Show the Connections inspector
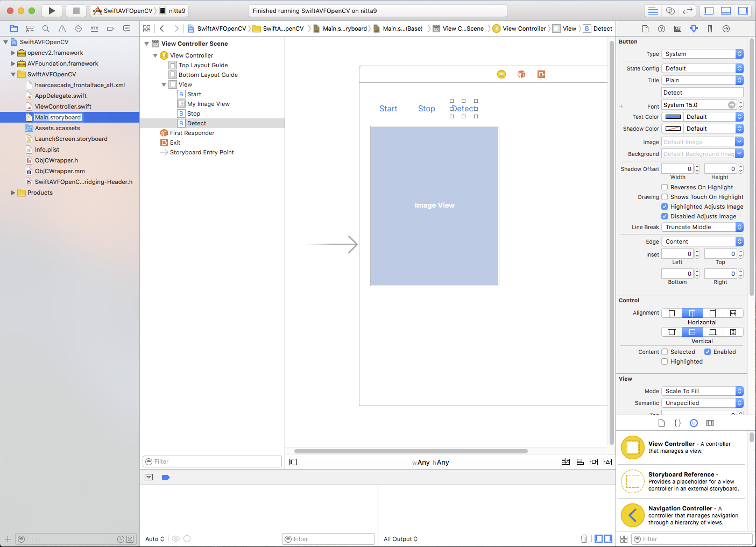 point(726,29)
